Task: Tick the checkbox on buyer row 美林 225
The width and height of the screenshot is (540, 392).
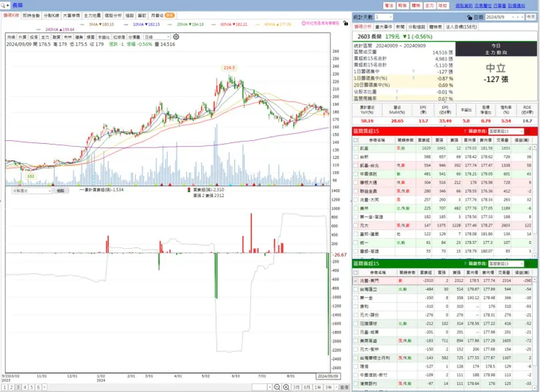Action: click(x=356, y=208)
